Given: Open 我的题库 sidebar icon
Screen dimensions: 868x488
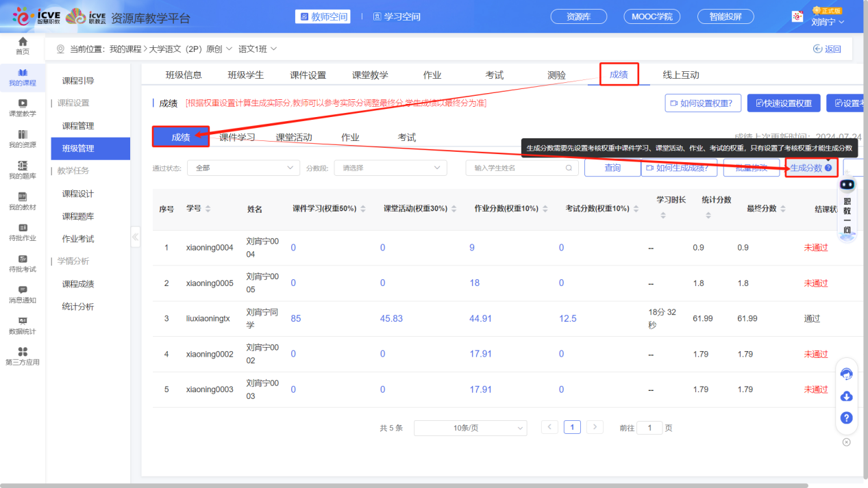Looking at the screenshot, I should [23, 166].
